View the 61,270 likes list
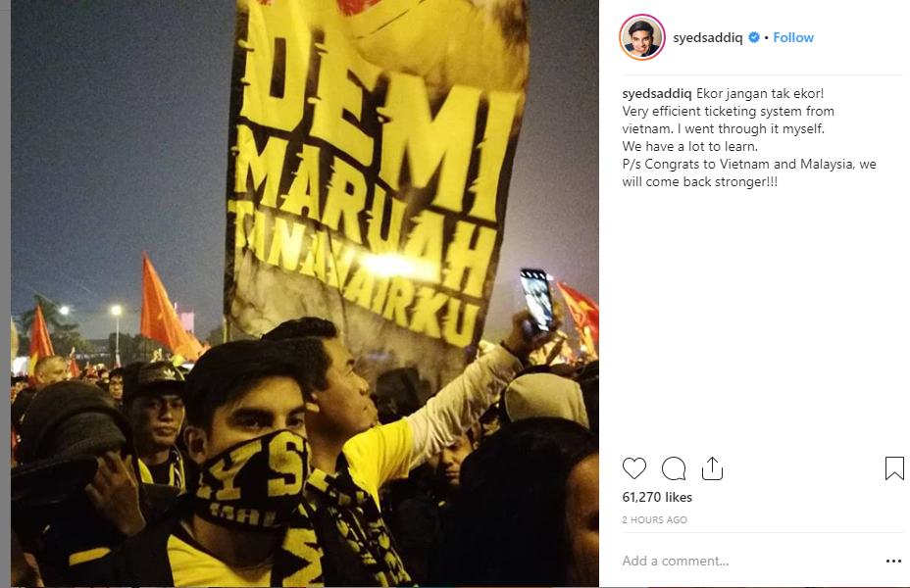The image size is (910, 588). tap(657, 497)
